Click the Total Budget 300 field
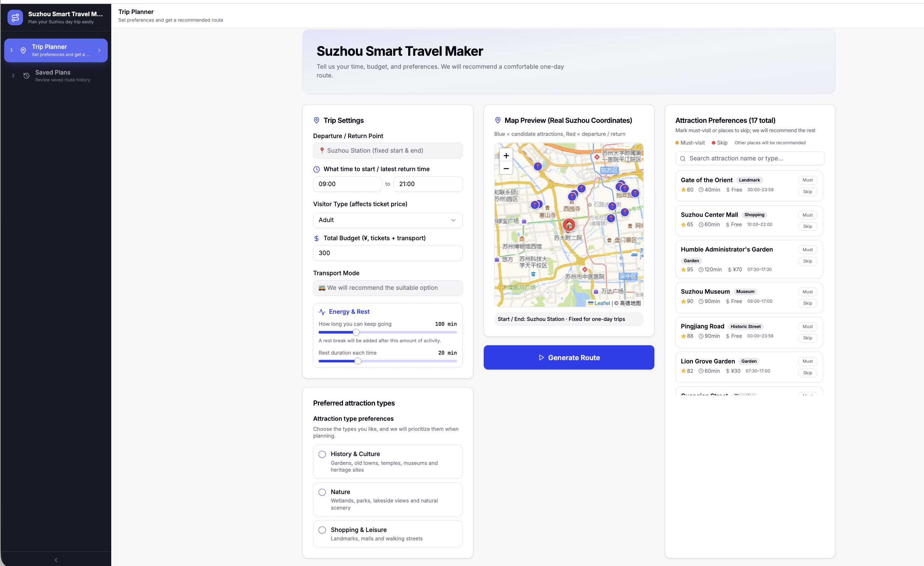924x566 pixels. tap(387, 253)
